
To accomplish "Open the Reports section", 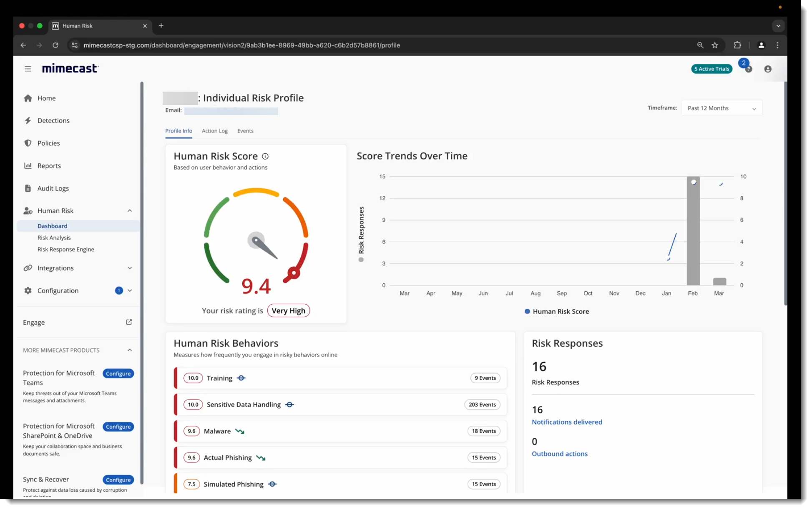I will (48, 165).
